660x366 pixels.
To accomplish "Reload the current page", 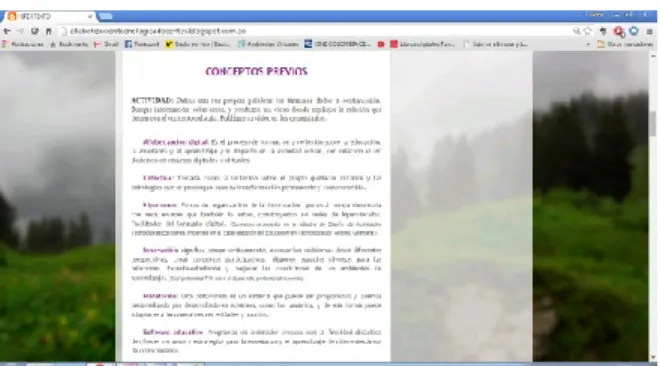I will [35, 31].
